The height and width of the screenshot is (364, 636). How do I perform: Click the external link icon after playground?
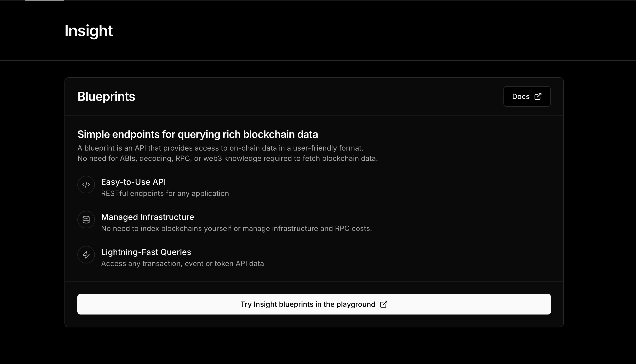tap(384, 304)
